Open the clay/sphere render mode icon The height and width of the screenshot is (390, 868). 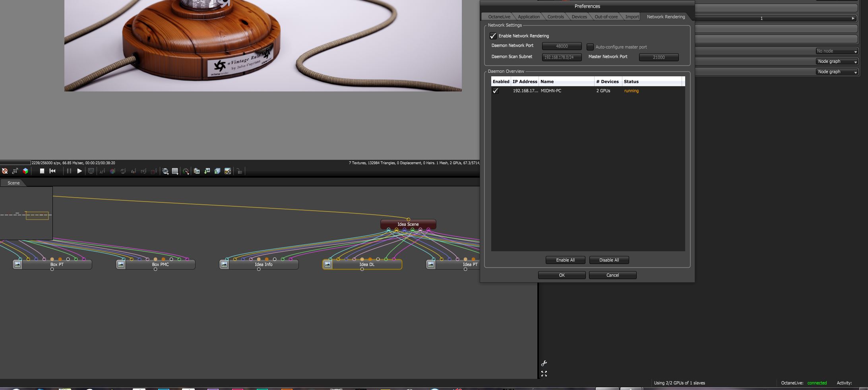tap(165, 171)
